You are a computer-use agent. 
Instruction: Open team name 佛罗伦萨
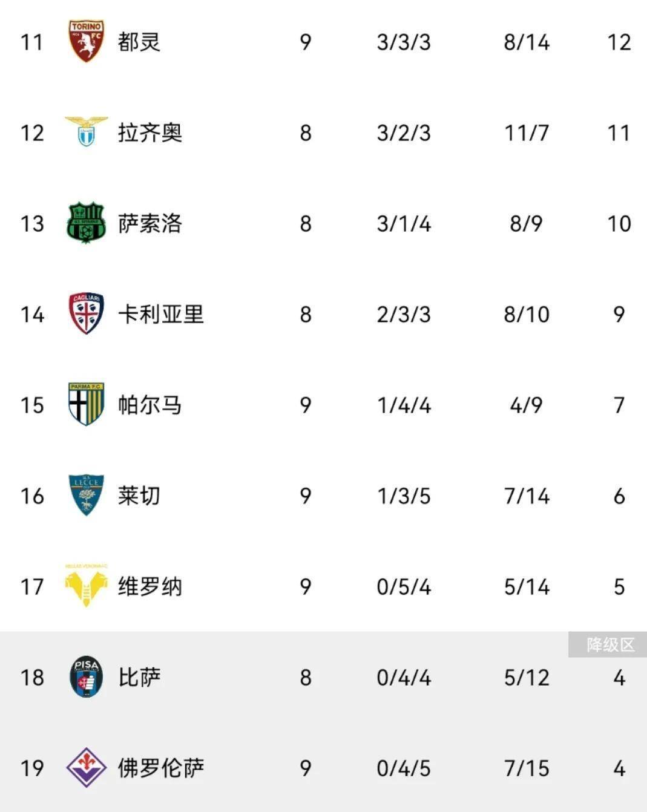(x=160, y=768)
